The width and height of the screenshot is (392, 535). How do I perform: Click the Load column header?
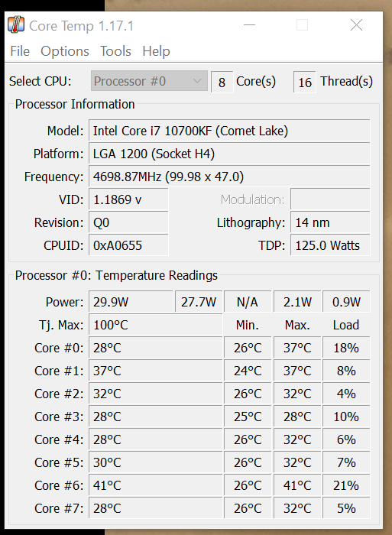point(346,325)
